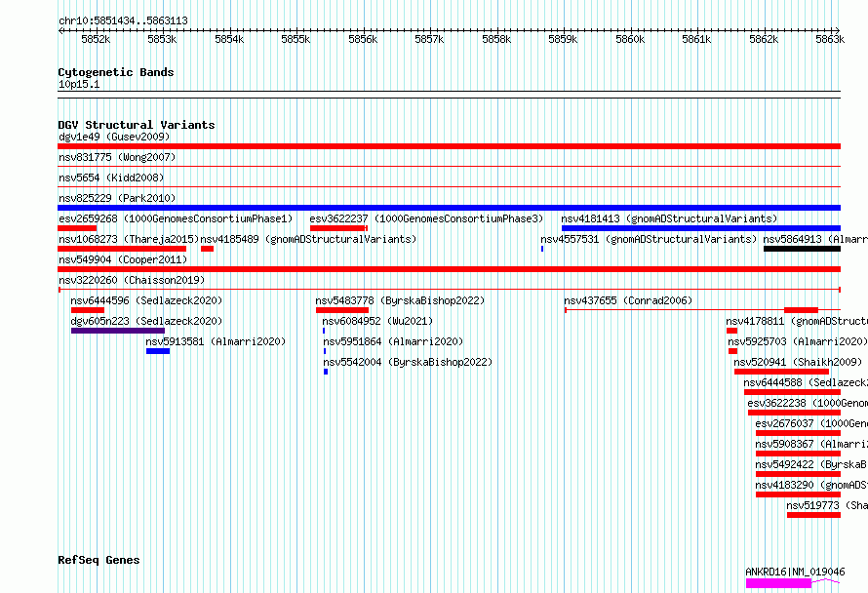This screenshot has height=593, width=868.
Task: Click the red nsv6444596 variant bar
Action: pos(88,310)
